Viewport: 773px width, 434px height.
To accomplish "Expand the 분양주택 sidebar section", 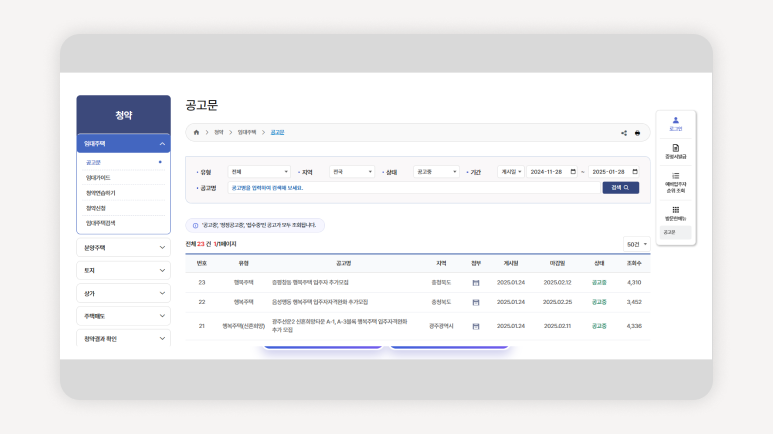I will pos(123,248).
